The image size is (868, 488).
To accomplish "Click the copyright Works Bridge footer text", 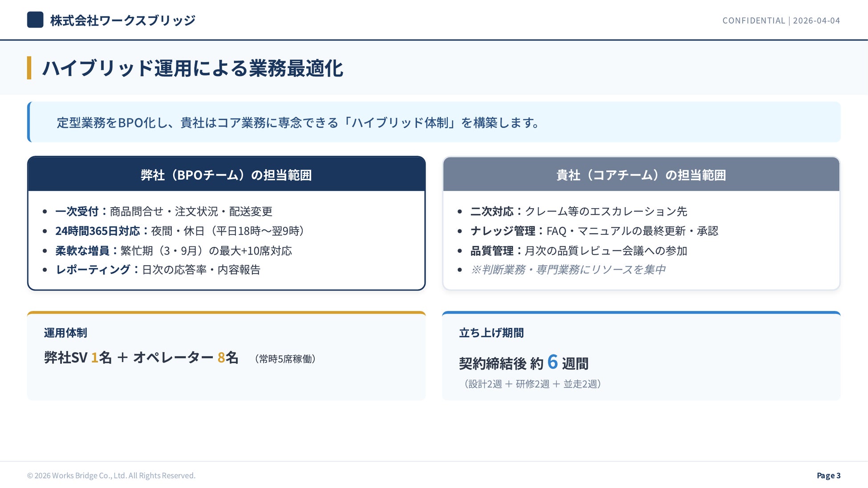I will pyautogui.click(x=111, y=476).
